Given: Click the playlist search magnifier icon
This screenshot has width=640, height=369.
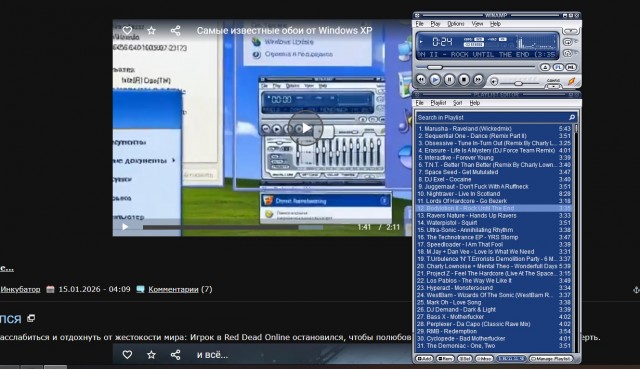Looking at the screenshot, I should tap(572, 118).
